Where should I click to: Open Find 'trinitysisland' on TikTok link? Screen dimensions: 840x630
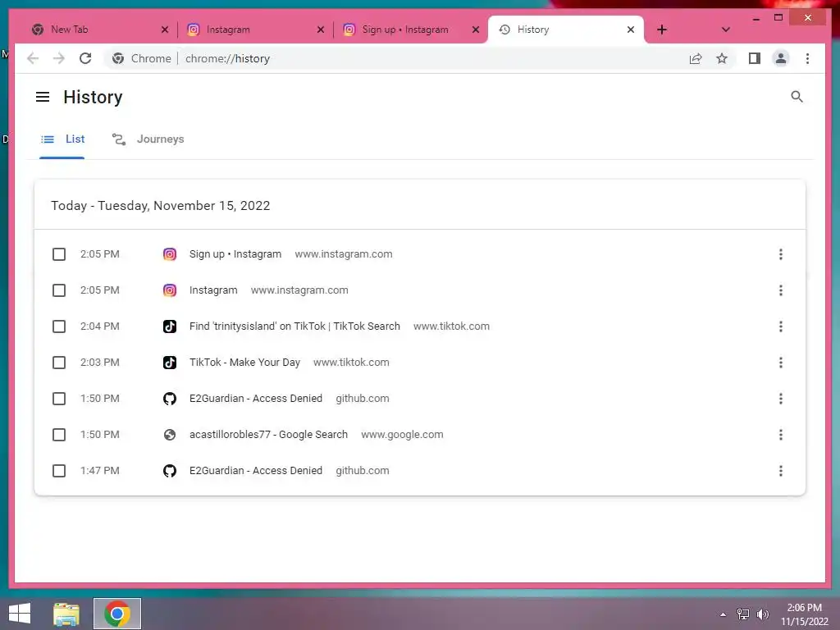(x=294, y=326)
